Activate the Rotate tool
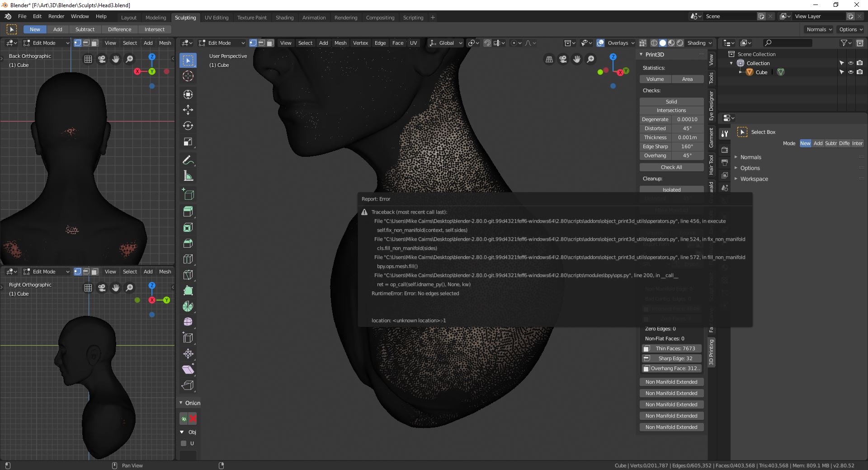 tap(188, 126)
